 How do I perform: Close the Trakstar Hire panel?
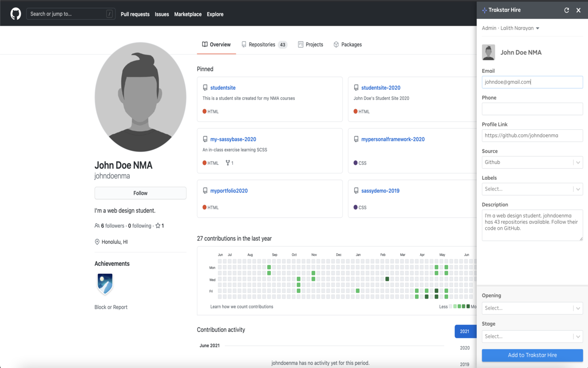578,10
